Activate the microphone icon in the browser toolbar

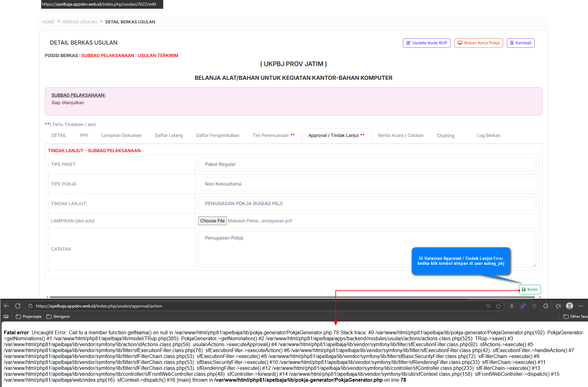[512, 306]
